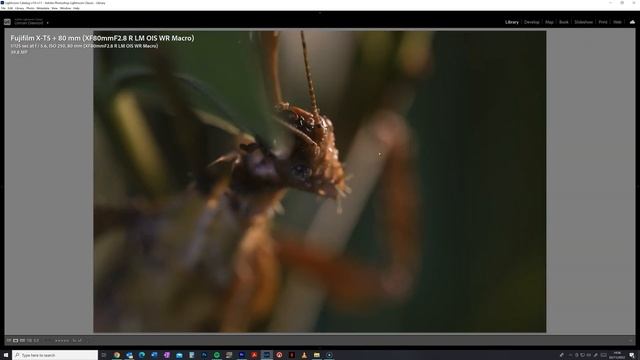Viewport: 640px width, 360px height.
Task: Open the Metadata menu
Action: coord(43,8)
